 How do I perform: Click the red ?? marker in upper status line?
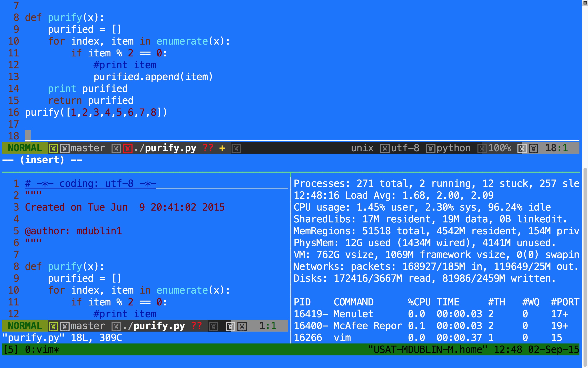[x=208, y=148]
